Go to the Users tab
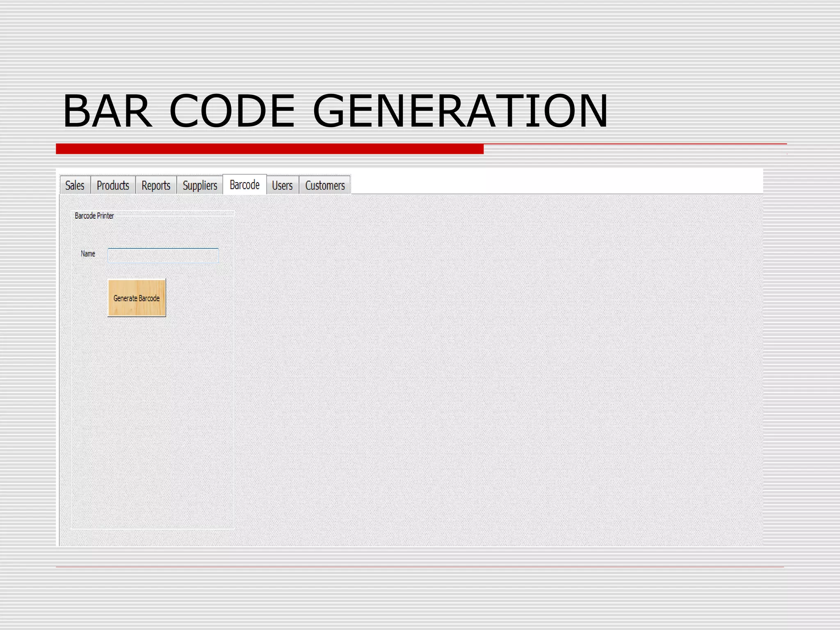 coord(283,185)
